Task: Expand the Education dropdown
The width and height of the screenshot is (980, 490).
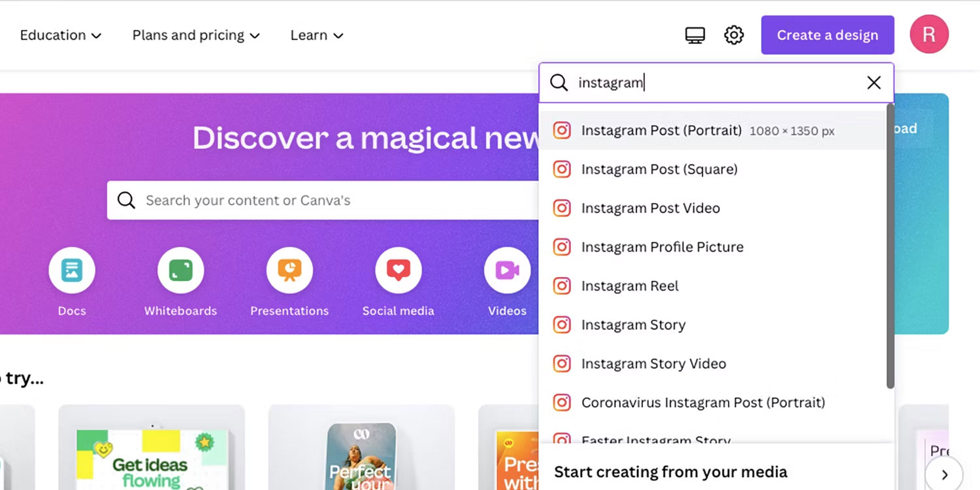Action: (x=60, y=35)
